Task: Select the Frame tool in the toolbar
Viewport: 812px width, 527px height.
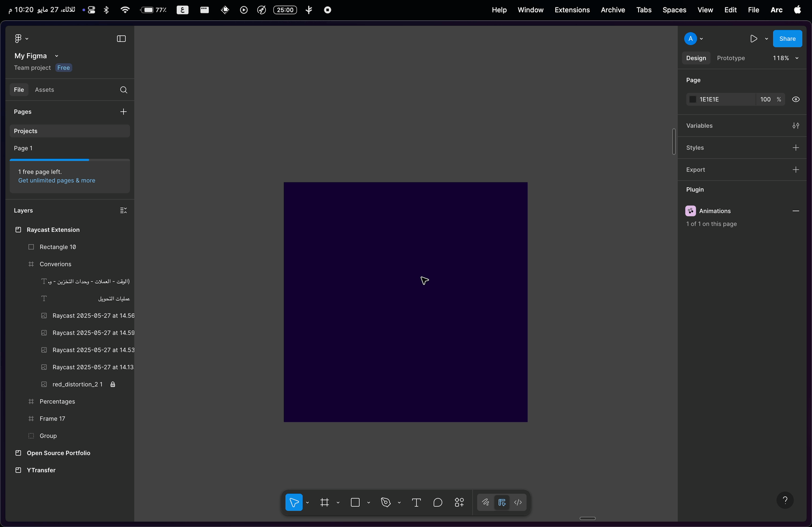Action: [x=324, y=502]
